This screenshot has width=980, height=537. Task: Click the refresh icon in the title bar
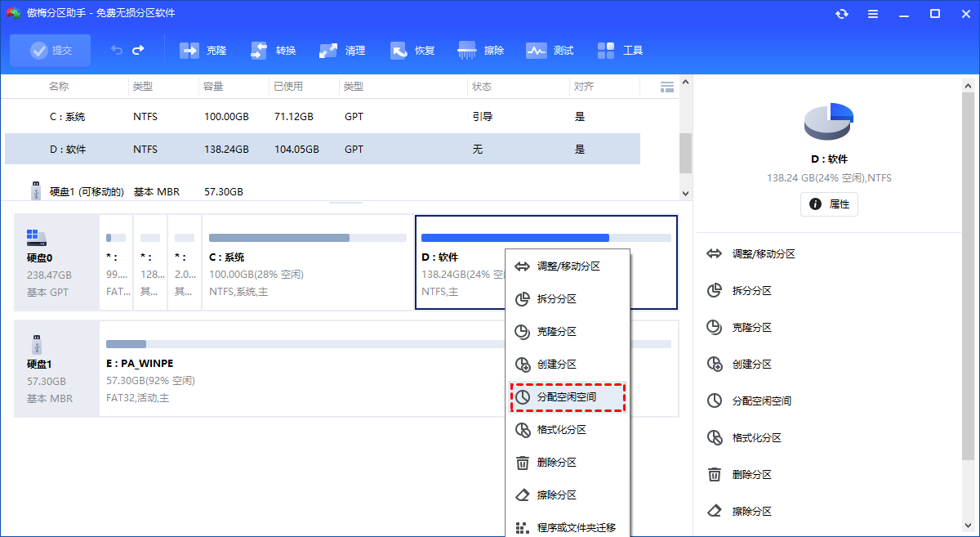coord(841,13)
